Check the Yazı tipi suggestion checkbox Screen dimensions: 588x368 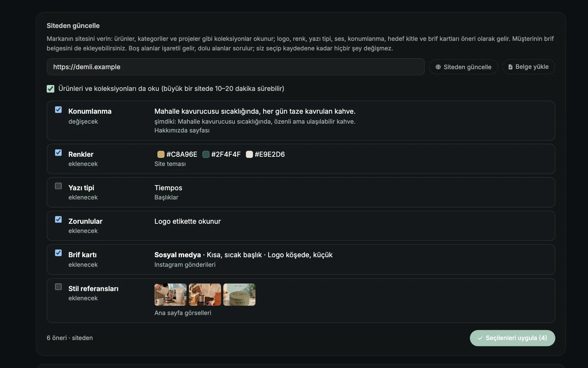click(58, 186)
